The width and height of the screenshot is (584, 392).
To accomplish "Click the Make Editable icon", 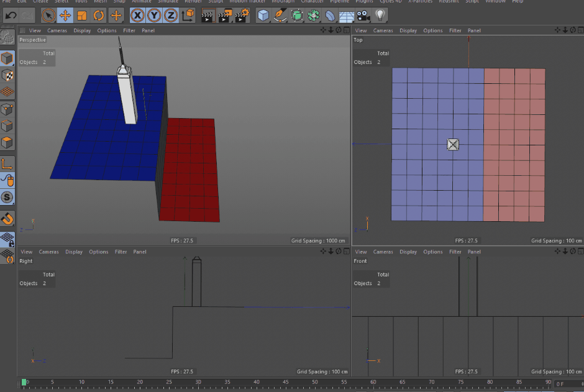I will click(x=7, y=37).
